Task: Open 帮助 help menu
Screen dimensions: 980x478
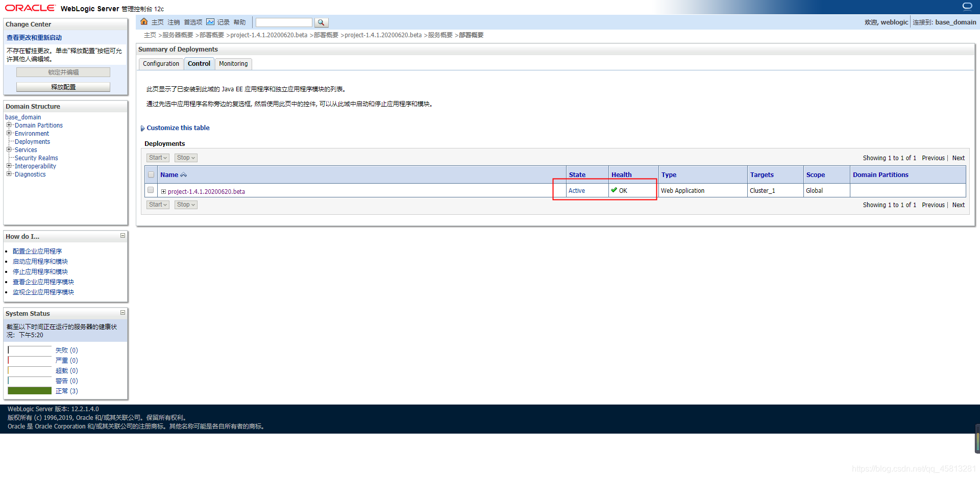Action: tap(239, 22)
